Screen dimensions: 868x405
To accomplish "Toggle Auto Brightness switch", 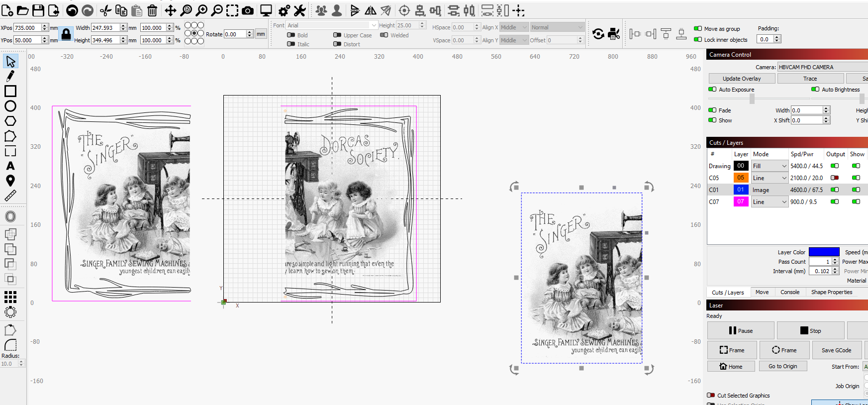I will [x=815, y=90].
